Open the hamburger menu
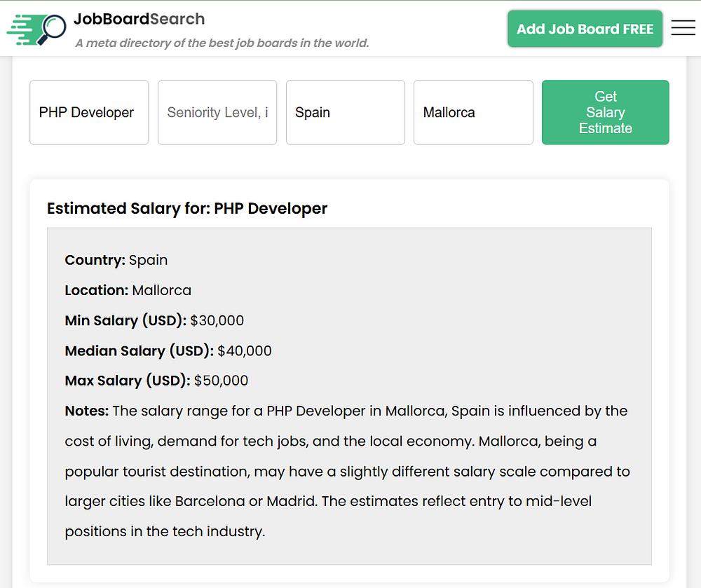Viewport: 701px width, 588px height. click(x=683, y=28)
